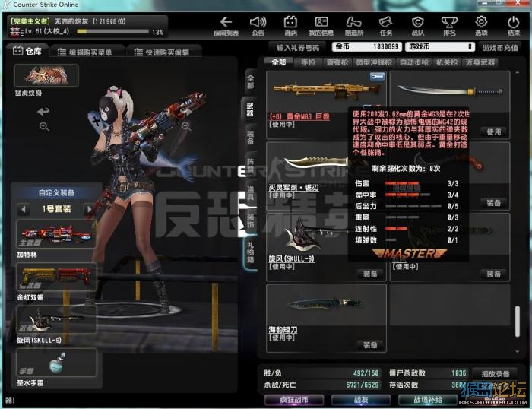The height and width of the screenshot is (409, 532).
Task: Open the announcements speaker icon (公告)
Action: [258, 22]
